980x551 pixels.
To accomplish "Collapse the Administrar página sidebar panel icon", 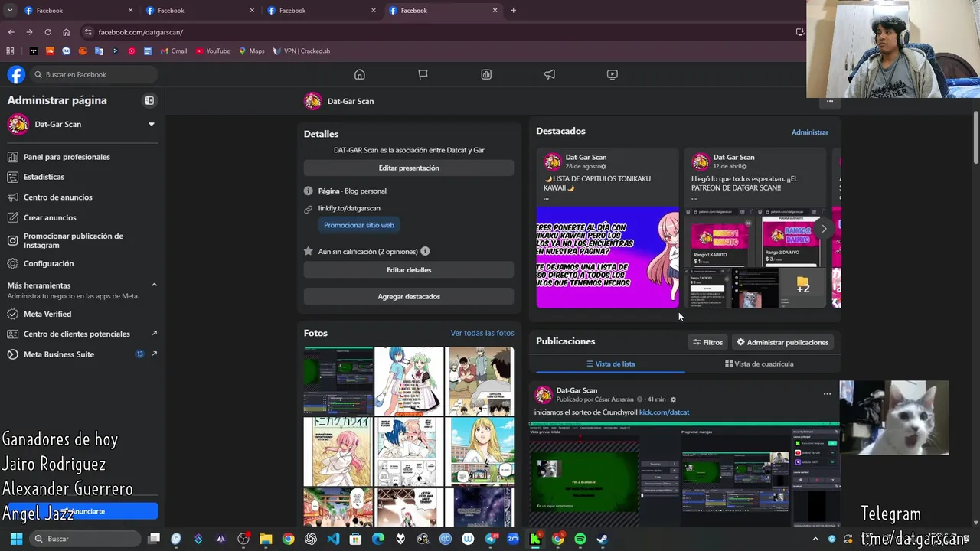I will [149, 100].
